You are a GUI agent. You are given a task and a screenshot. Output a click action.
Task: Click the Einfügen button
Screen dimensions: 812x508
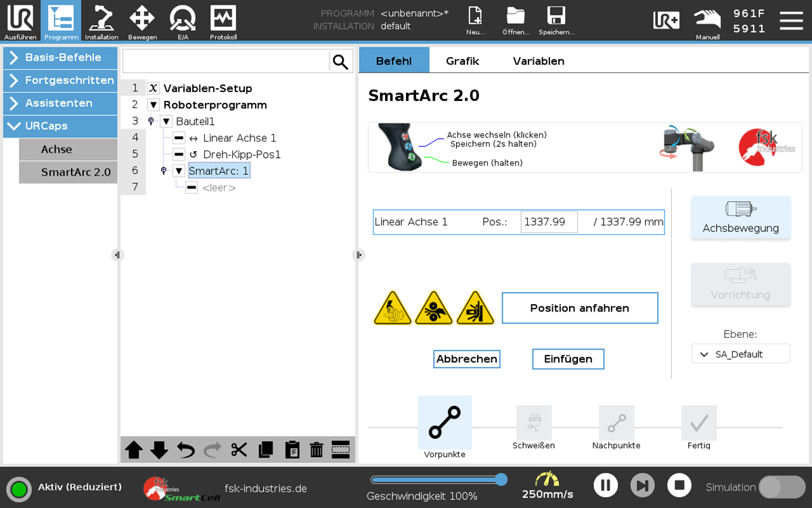tap(568, 359)
